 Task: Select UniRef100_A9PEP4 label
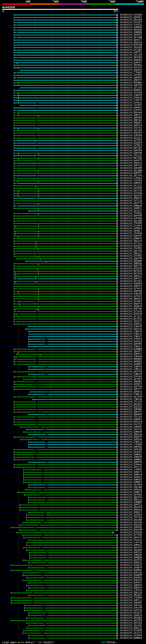(131, 183)
